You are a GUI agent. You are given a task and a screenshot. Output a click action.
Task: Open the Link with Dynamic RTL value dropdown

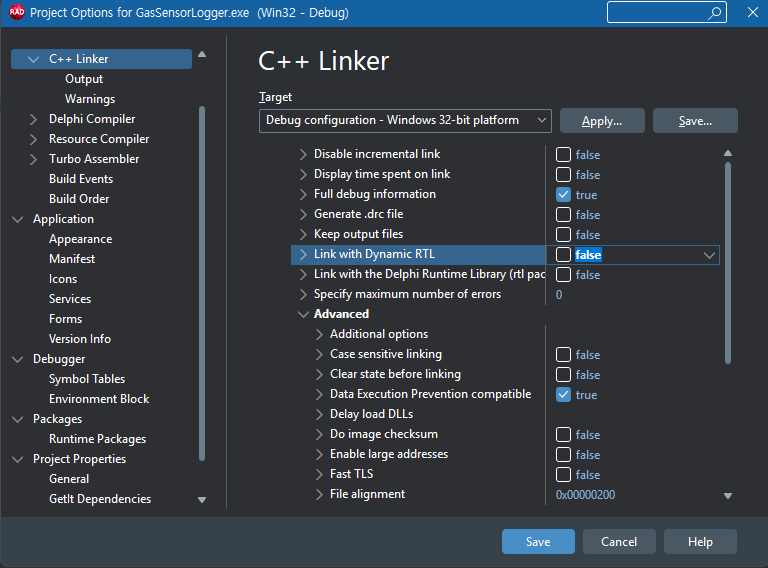tap(709, 255)
